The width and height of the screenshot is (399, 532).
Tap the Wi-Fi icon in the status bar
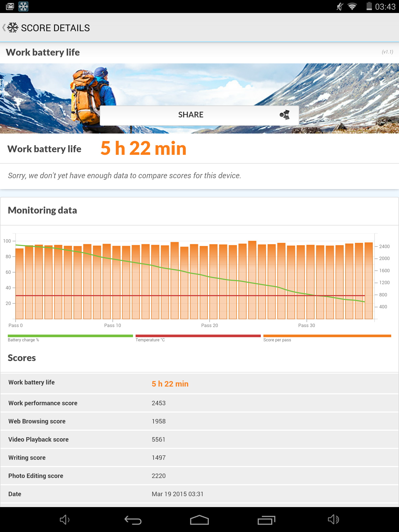(x=352, y=6)
